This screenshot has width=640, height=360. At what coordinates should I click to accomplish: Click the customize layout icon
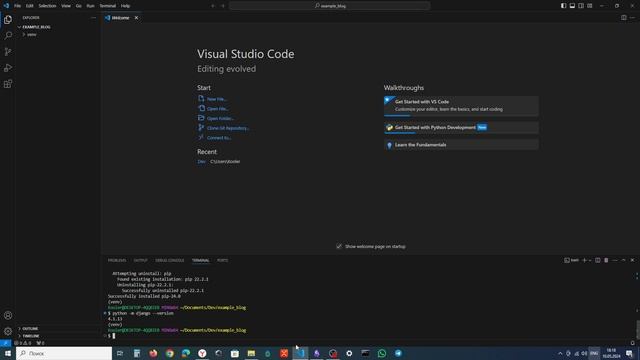[x=589, y=6]
